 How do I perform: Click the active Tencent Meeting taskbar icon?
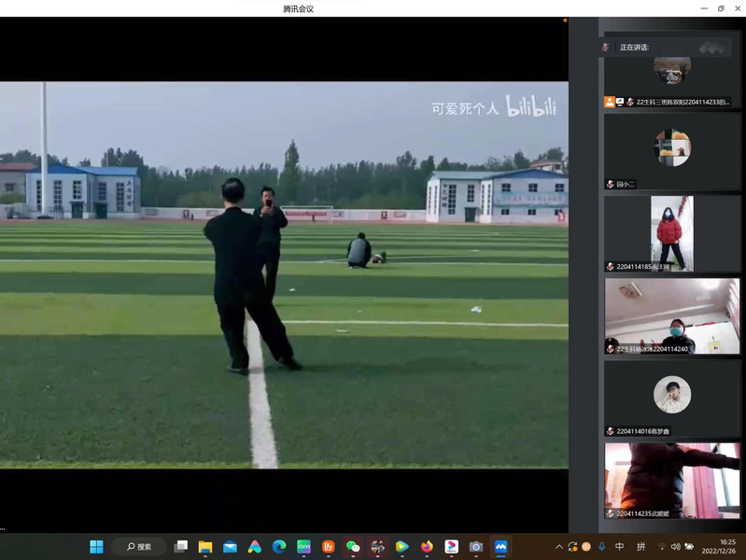pos(500,546)
